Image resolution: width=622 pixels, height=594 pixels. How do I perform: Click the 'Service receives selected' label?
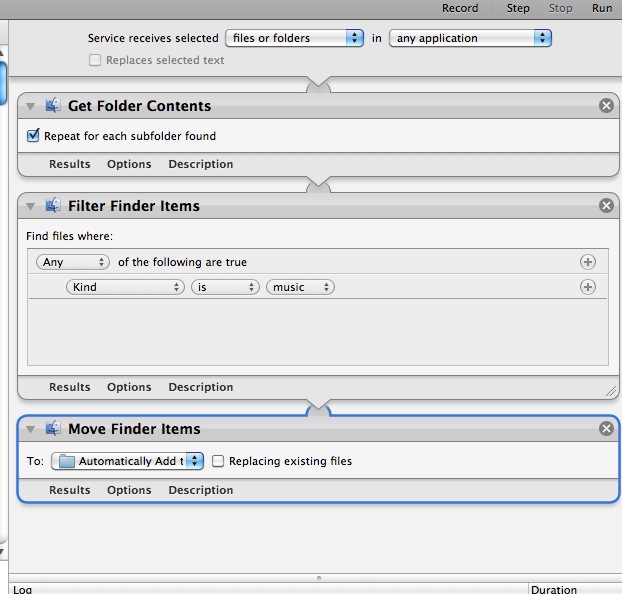(x=153, y=38)
